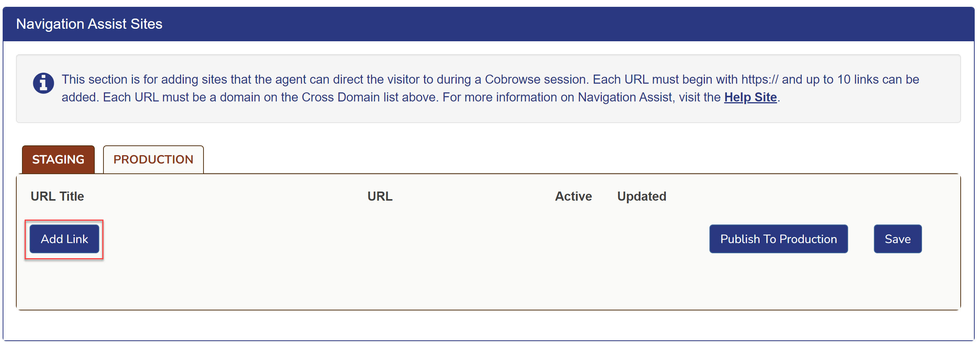Click the URL Title column header
The height and width of the screenshot is (346, 980).
pos(58,196)
